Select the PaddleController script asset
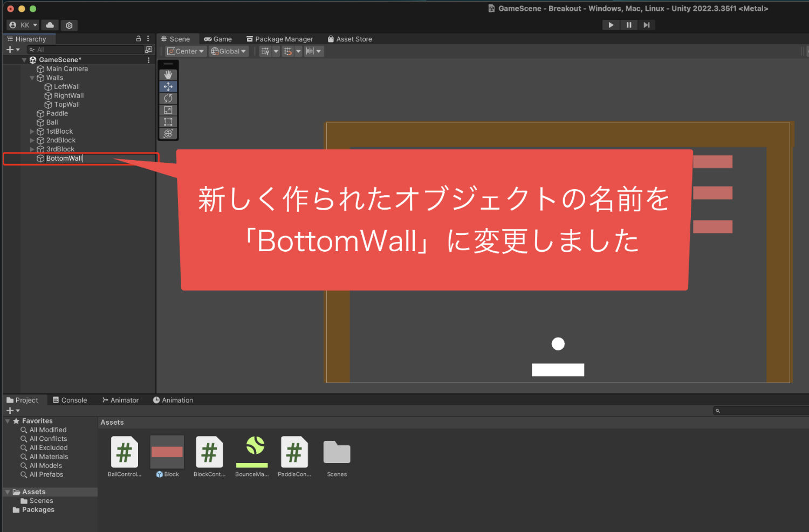This screenshot has height=532, width=809. pos(294,457)
